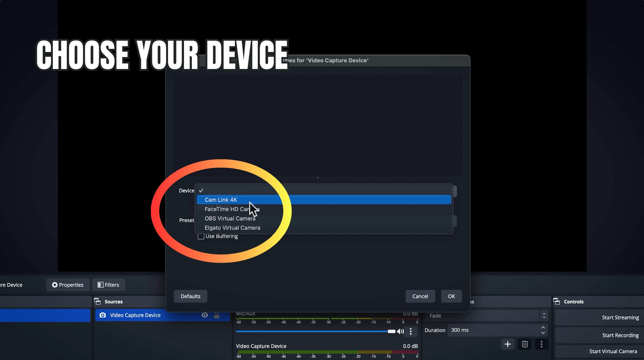Screen dimensions: 644x360
Task: Select Cam Link 4K from device list
Action: coord(324,200)
